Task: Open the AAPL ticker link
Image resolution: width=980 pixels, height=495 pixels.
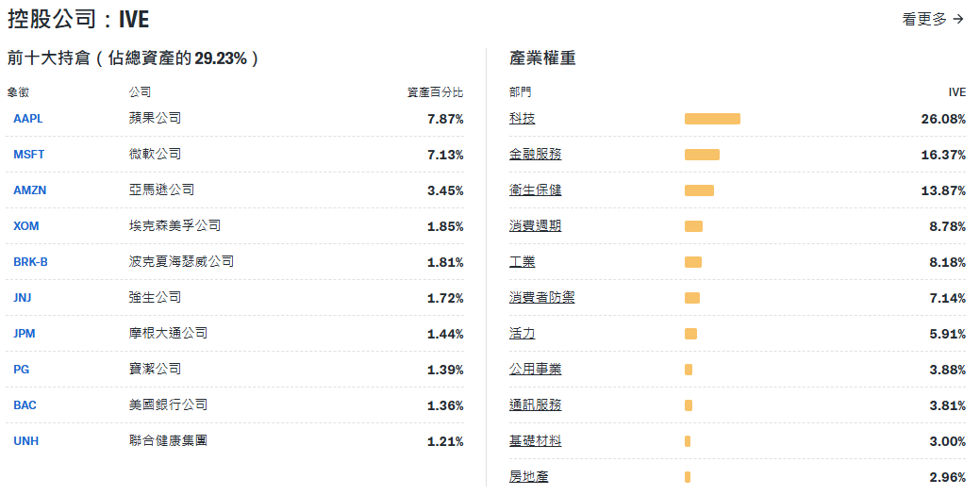Action: 28,119
